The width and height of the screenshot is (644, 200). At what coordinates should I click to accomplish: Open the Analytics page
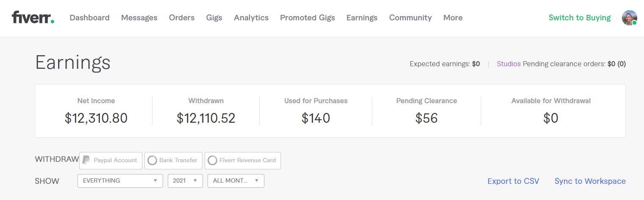coord(251,18)
